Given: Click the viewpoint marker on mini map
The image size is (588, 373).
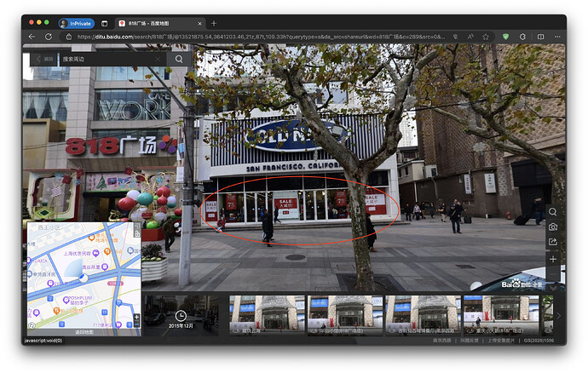Looking at the screenshot, I should [x=84, y=278].
